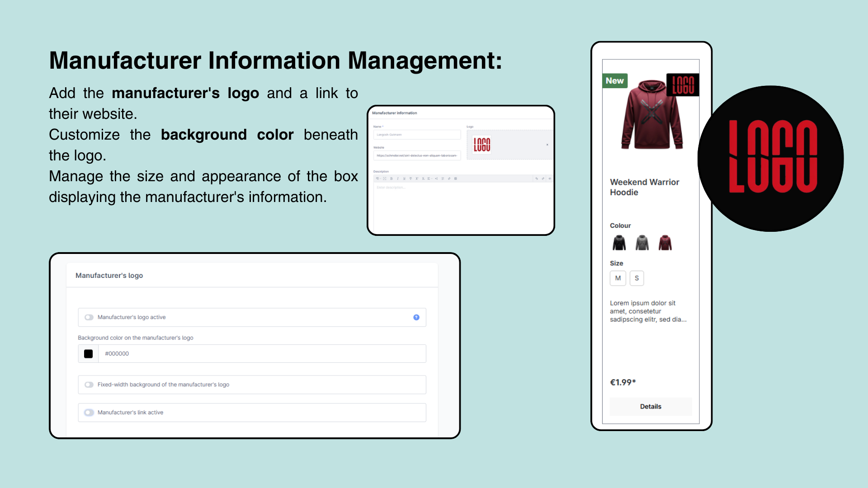Click the Manufacturer's logo card heading
The image size is (868, 488).
pyautogui.click(x=109, y=275)
